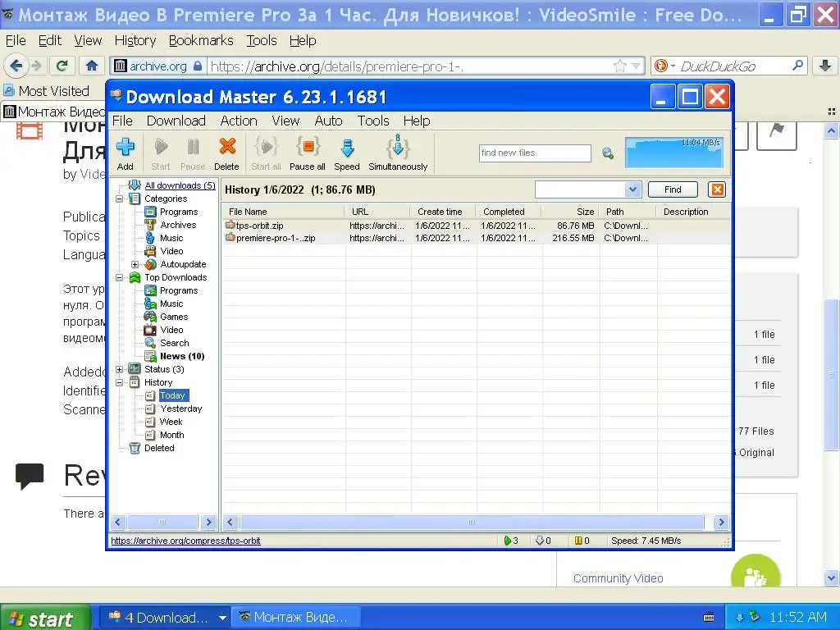Select Games under Top Downloads
The height and width of the screenshot is (630, 840).
click(174, 317)
